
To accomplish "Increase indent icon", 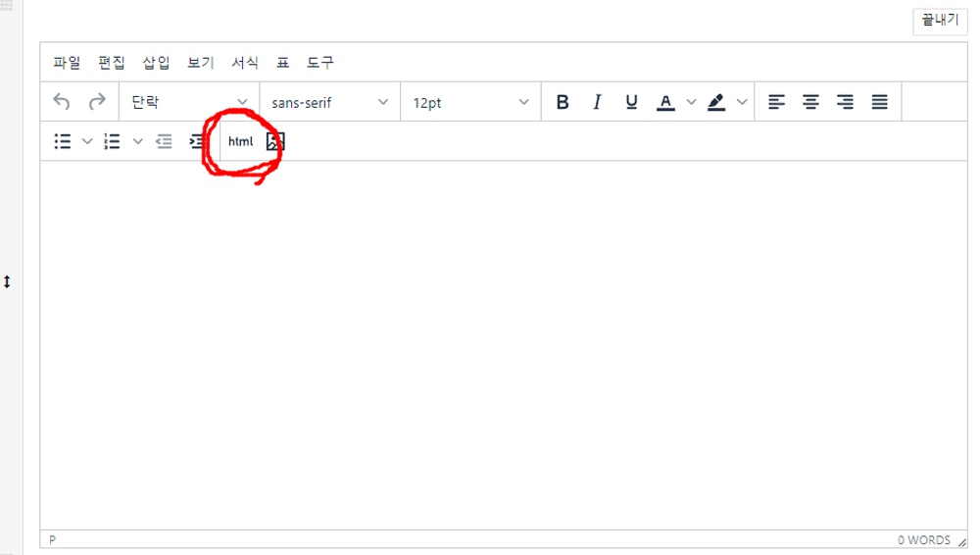I will point(198,141).
